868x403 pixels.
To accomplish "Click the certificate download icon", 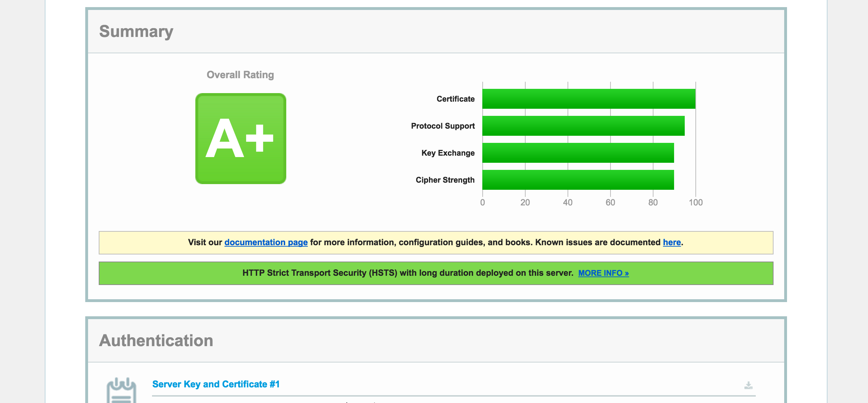I will tap(748, 386).
